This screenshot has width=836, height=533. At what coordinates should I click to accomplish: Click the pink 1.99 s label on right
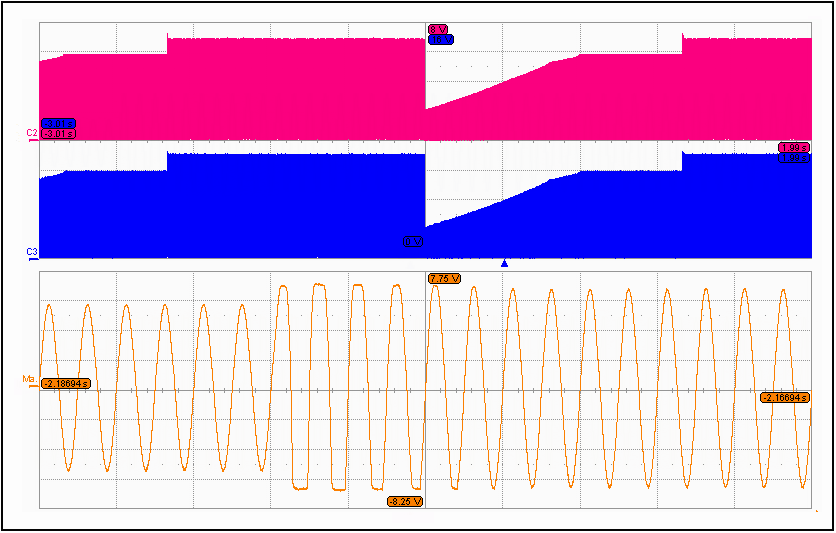(792, 148)
